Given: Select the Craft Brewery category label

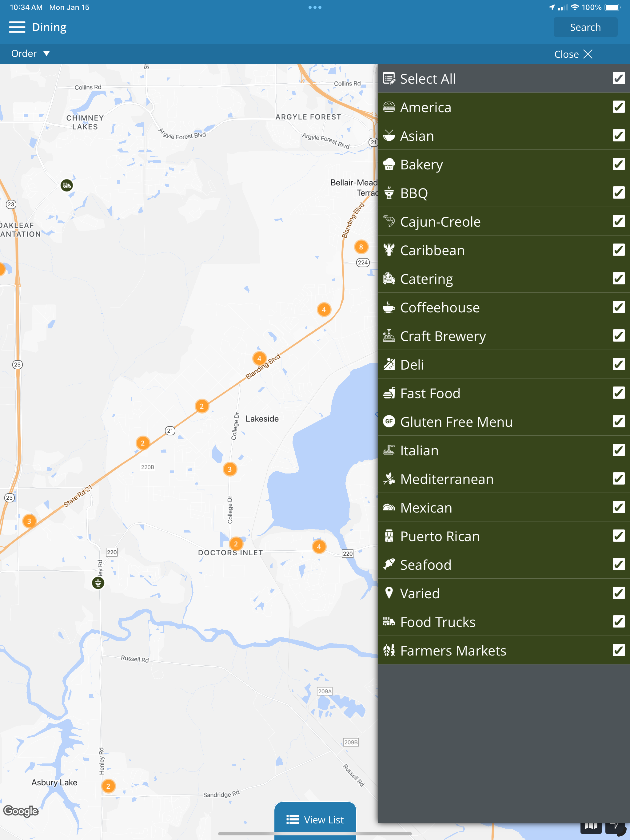Looking at the screenshot, I should coord(443,336).
